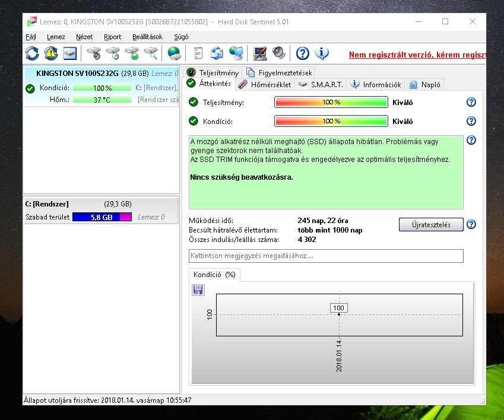Screen dimensions: 504x420
Task: Click the 245 nap, 22 óra value
Action: click(323, 221)
